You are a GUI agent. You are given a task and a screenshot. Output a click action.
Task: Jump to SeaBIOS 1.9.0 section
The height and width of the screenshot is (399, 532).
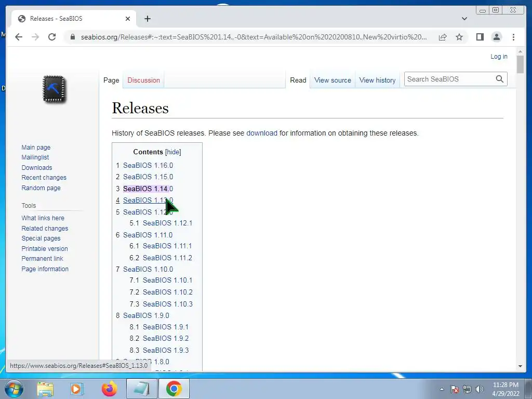[146, 315]
